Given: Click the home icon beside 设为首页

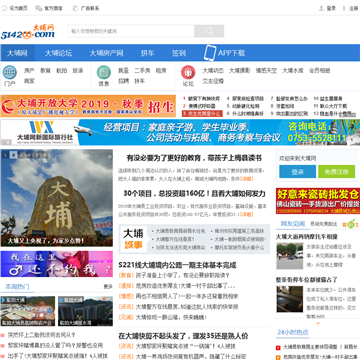Looking at the screenshot, I should 4,8.
